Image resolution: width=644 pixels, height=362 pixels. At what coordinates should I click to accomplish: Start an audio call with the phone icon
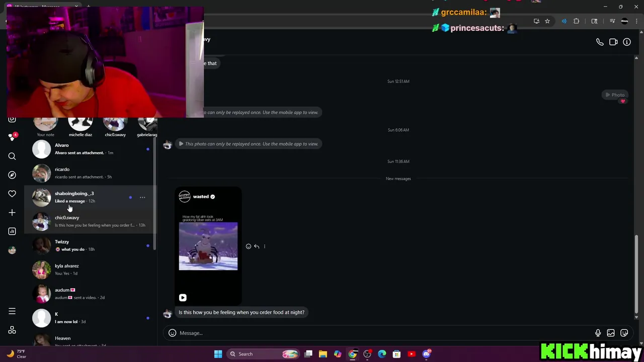point(600,42)
